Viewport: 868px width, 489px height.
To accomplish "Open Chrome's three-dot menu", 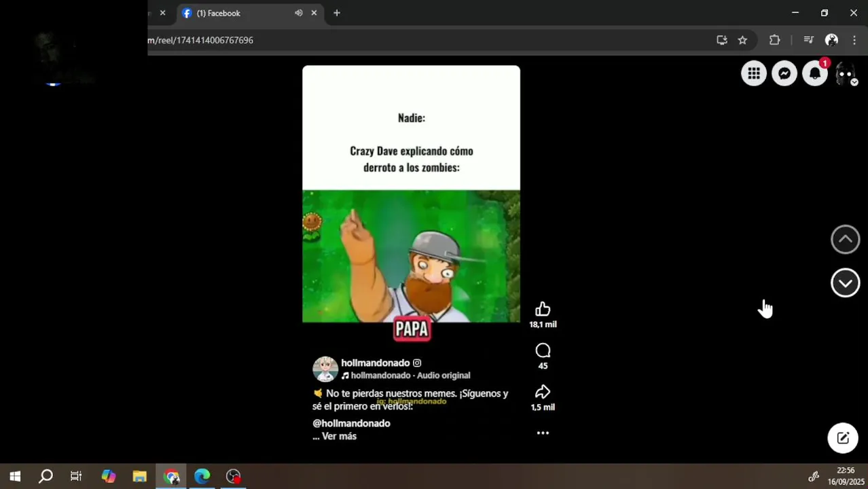I will pyautogui.click(x=854, y=40).
